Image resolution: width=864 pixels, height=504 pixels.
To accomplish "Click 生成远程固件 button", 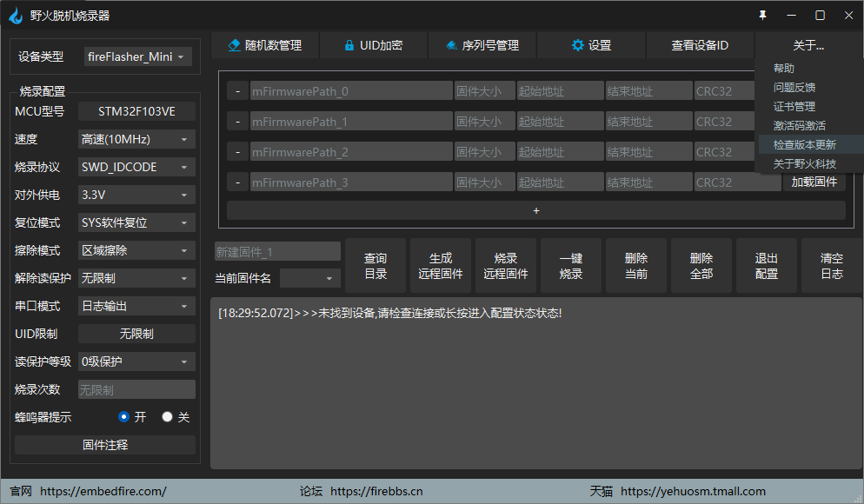I will (441, 266).
